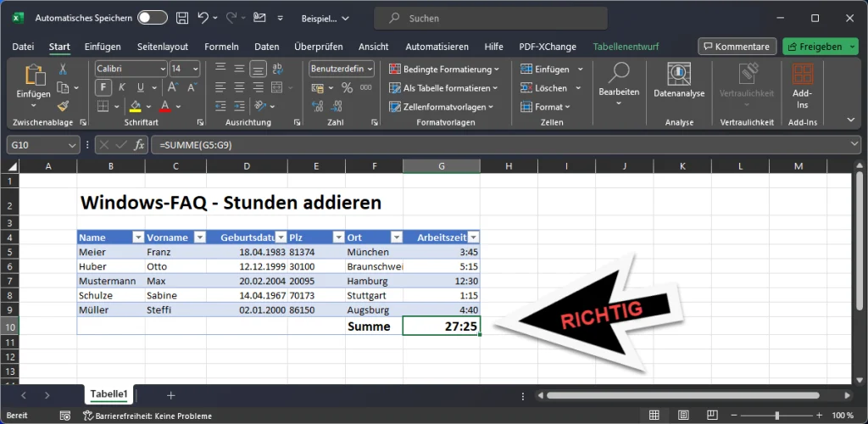Click the cell borders icon
Viewport: 868px width, 424px height.
103,106
